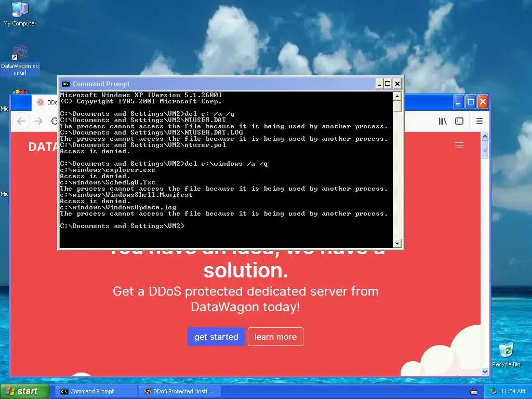This screenshot has width=532, height=399.
Task: Click the Copyright 1985-2001 Microsoft Corp. line
Action: [x=141, y=101]
